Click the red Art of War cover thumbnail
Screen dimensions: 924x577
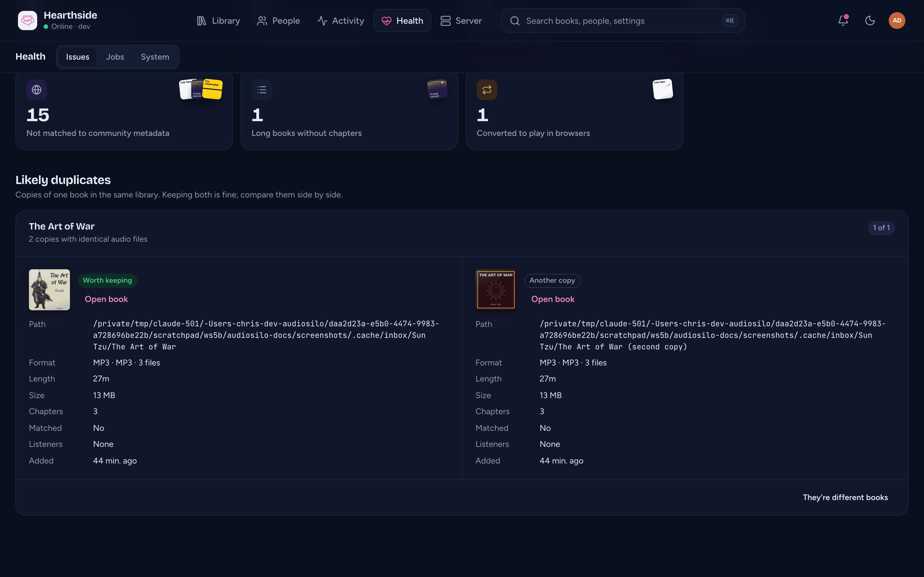(496, 290)
